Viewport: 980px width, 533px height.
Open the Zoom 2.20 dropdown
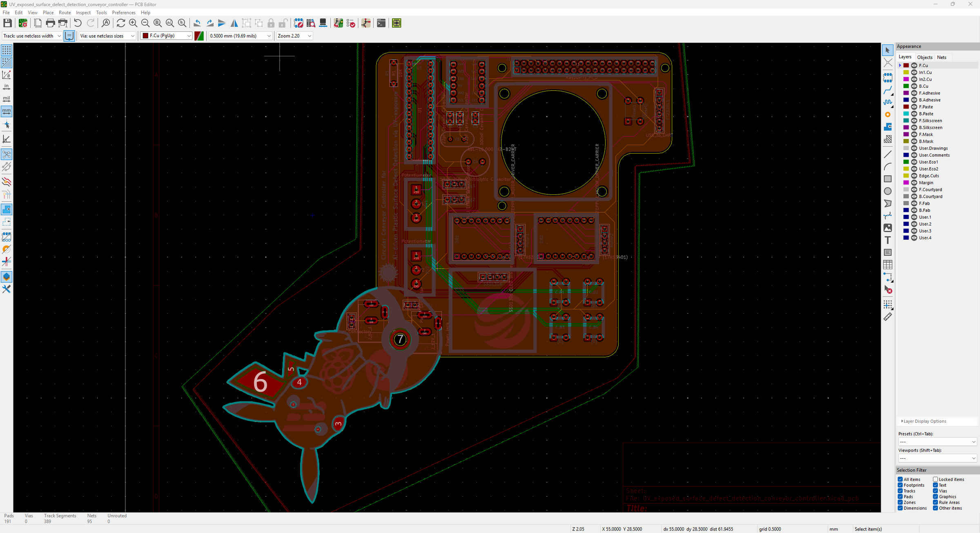click(294, 36)
